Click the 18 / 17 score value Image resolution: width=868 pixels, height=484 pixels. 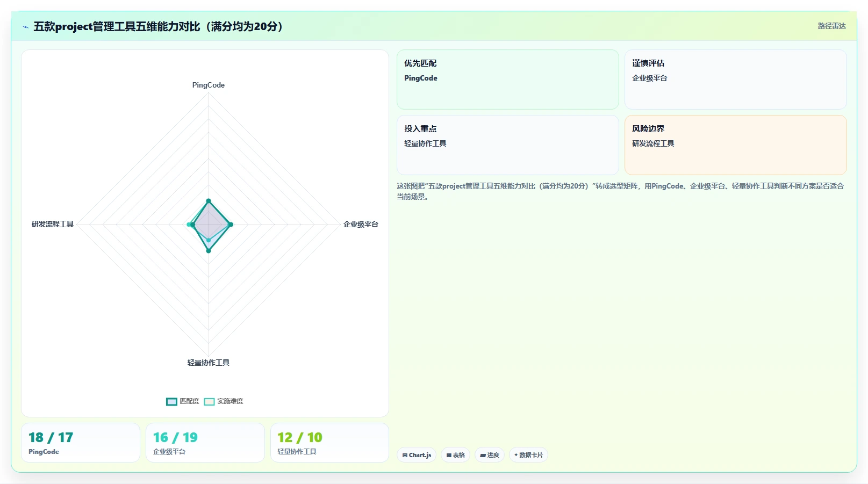(x=51, y=437)
